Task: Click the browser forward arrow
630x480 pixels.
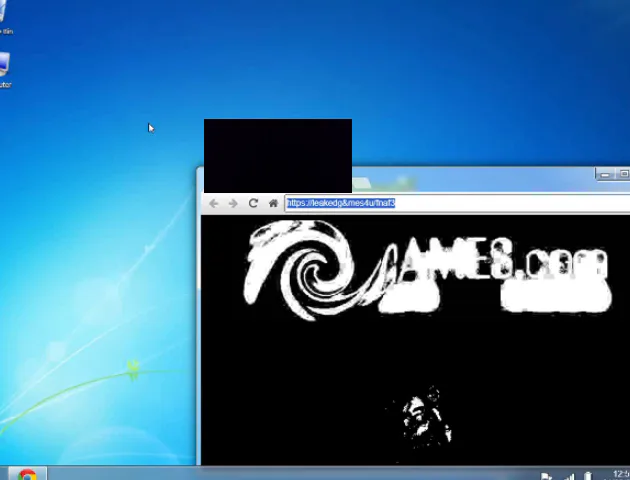Action: (x=233, y=204)
